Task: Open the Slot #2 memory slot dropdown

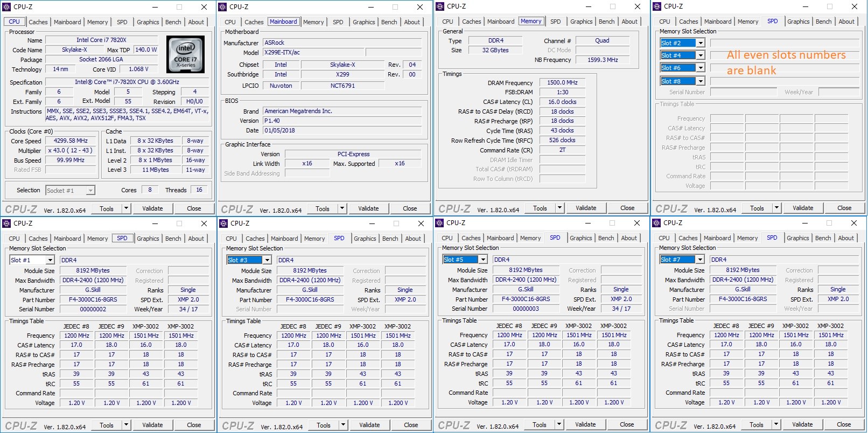Action: click(x=701, y=43)
